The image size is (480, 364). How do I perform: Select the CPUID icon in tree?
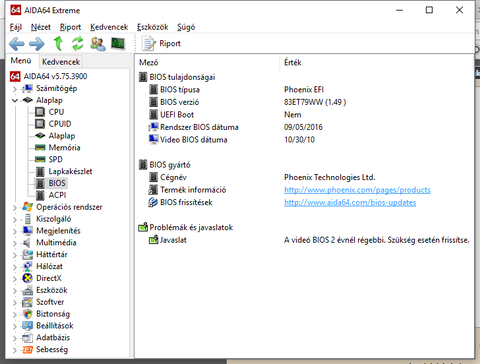point(40,124)
